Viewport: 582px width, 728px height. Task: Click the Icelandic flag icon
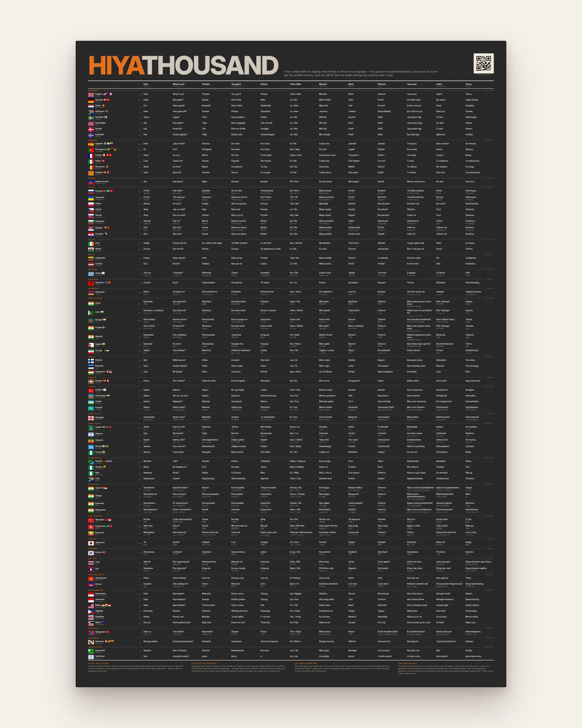point(91,135)
